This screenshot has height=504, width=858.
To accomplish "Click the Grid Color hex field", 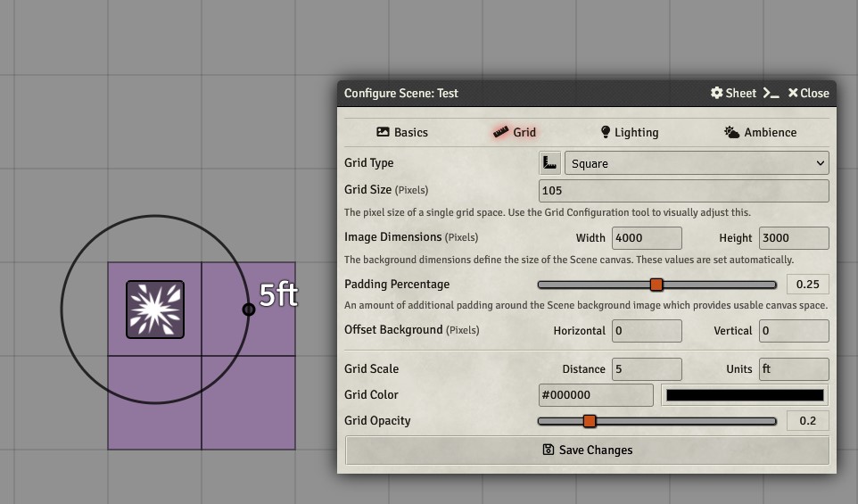I will click(x=596, y=395).
